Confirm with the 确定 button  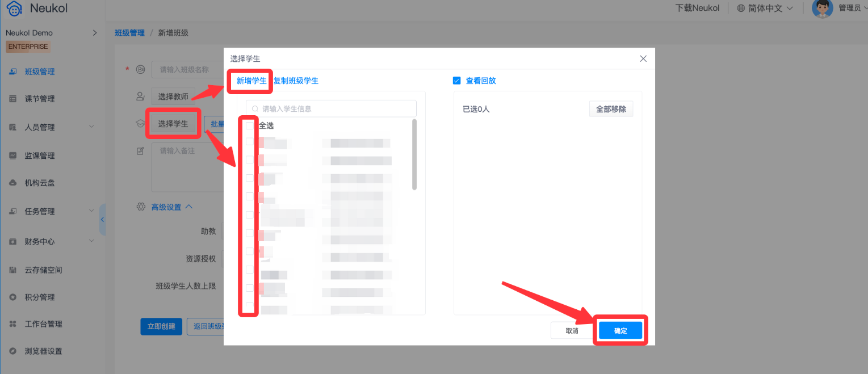(620, 330)
